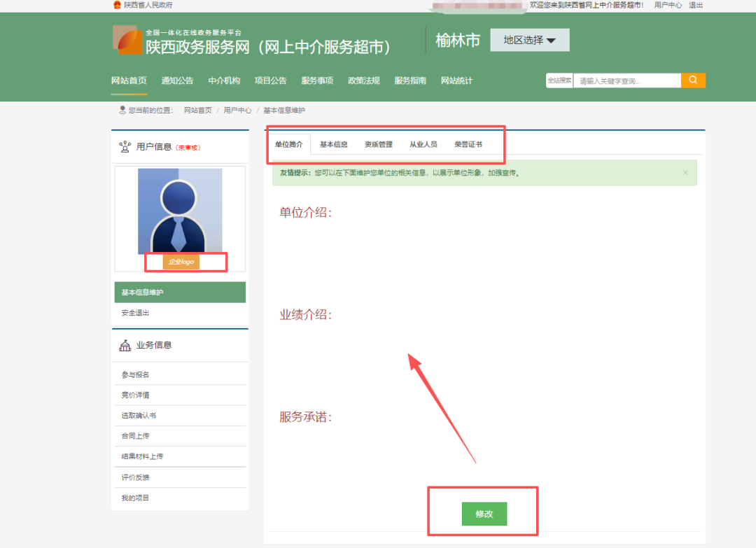Open the 从业人员 tab
756x548 pixels.
423,144
